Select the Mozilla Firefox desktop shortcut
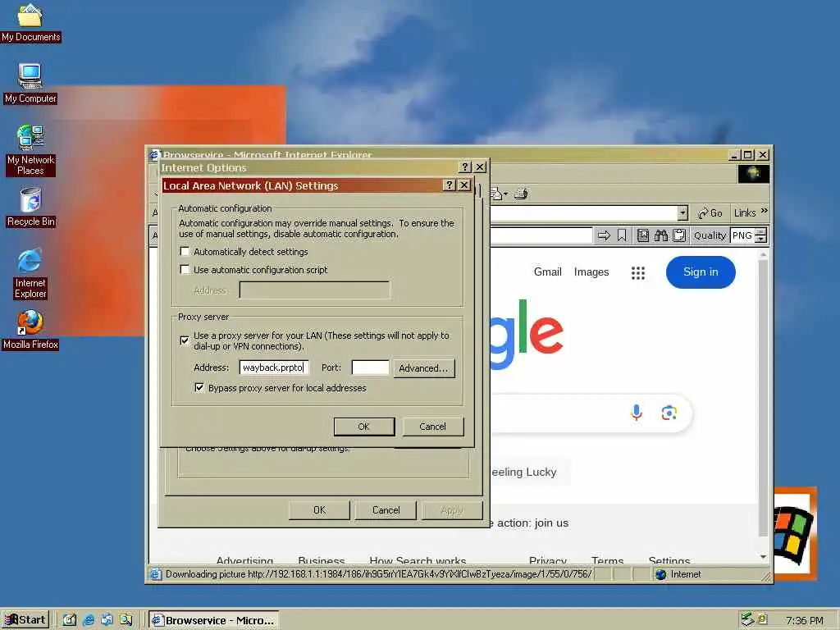The width and height of the screenshot is (840, 630). coord(30,330)
